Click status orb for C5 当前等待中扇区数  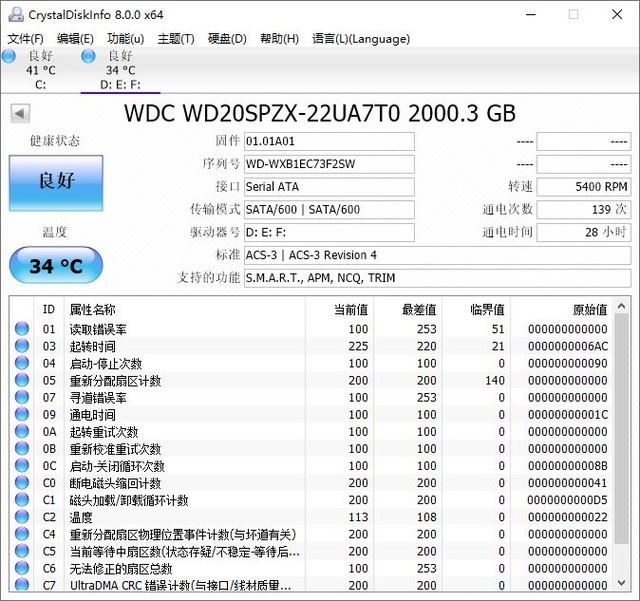(x=22, y=551)
